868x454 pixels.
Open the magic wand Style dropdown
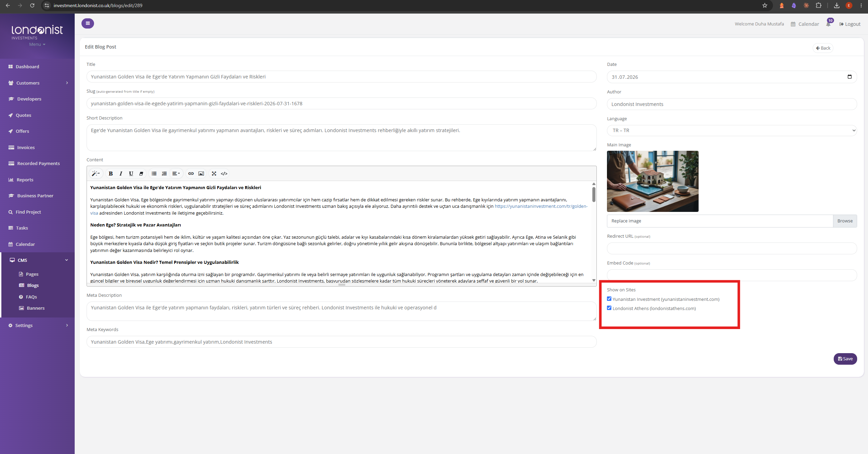(x=96, y=174)
